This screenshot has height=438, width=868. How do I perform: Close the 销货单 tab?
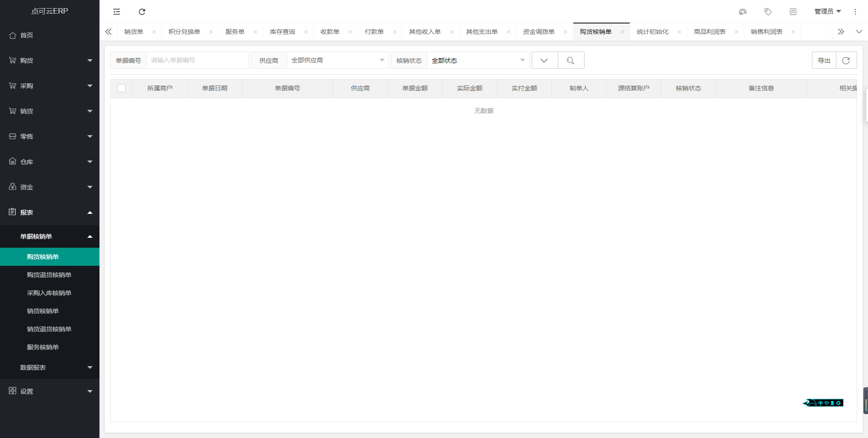(x=154, y=32)
